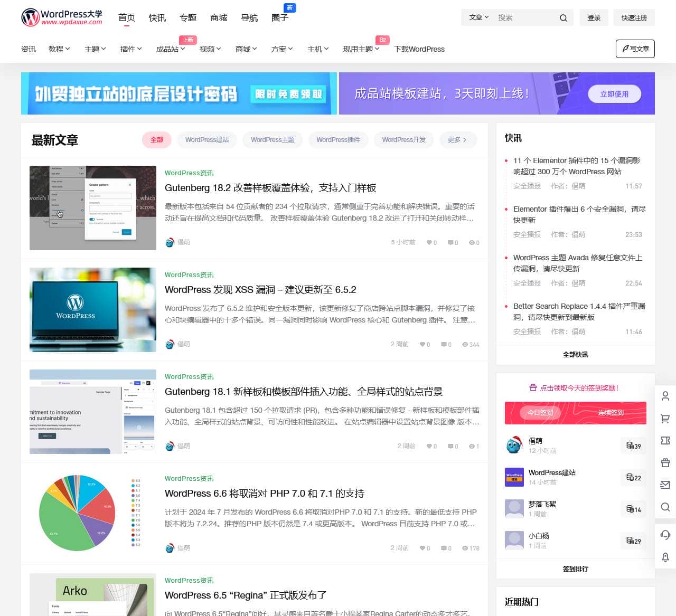676x616 pixels.
Task: Click the gift box icon in right sidebar
Action: [x=665, y=462]
